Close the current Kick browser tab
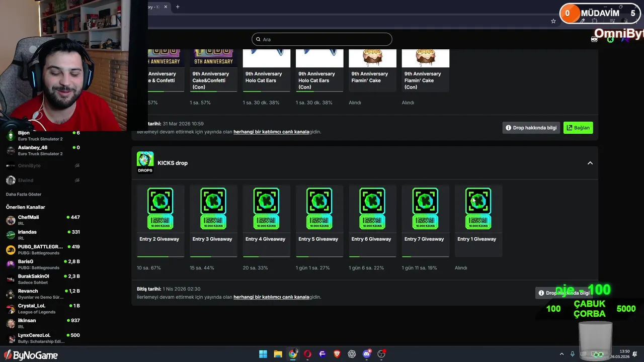The height and width of the screenshot is (362, 644). [165, 7]
